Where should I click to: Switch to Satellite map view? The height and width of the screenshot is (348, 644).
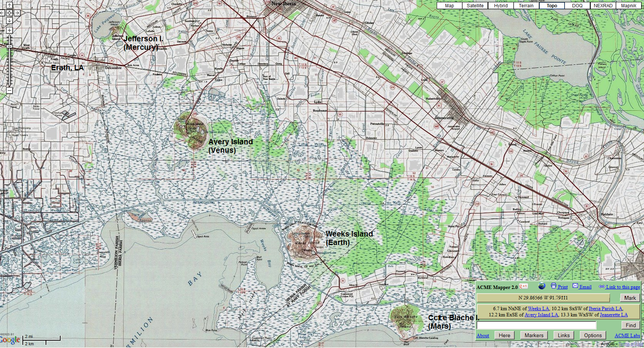point(475,6)
